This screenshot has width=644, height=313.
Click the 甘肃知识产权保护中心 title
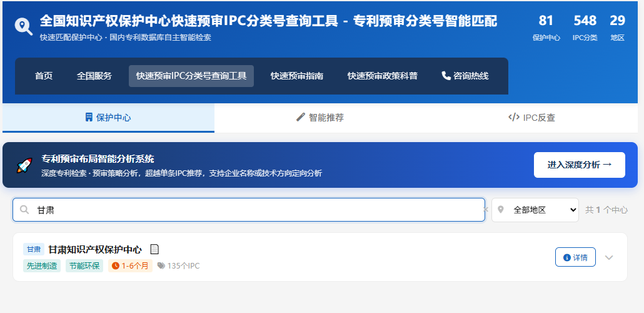95,249
